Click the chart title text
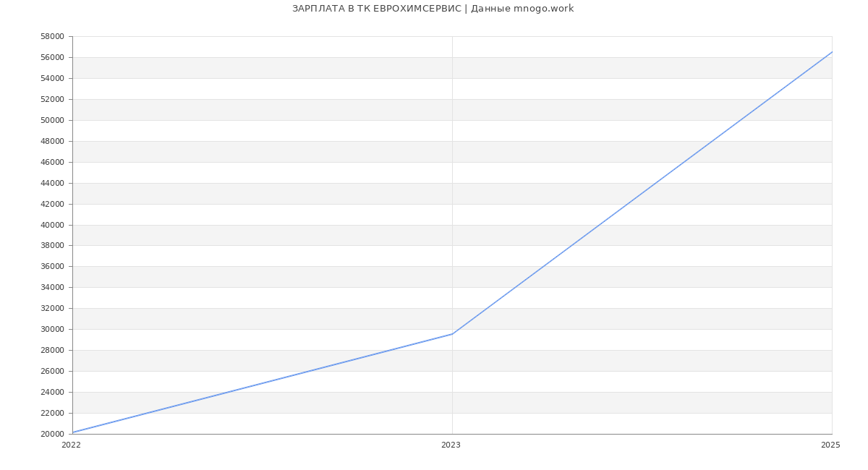The width and height of the screenshot is (868, 470). click(433, 9)
